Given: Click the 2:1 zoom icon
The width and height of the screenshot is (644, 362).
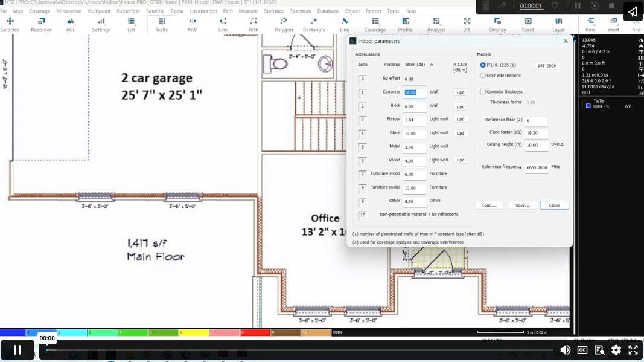Looking at the screenshot, I should click(467, 25).
